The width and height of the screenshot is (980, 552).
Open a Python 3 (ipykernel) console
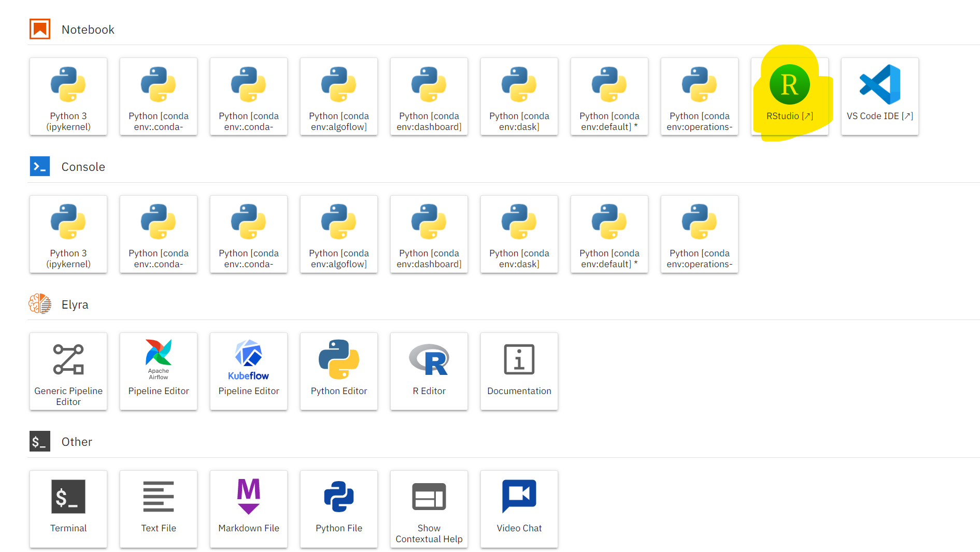coord(68,234)
